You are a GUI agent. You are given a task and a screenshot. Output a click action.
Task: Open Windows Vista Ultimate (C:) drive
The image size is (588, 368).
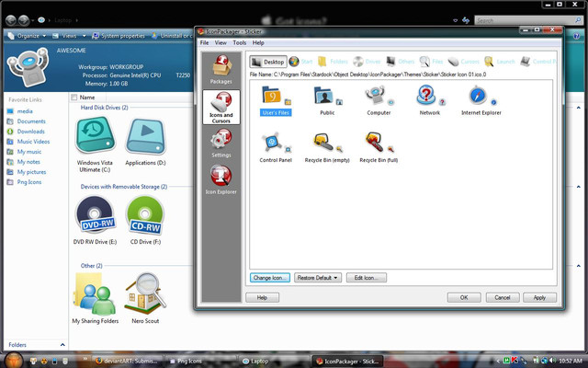click(95, 144)
